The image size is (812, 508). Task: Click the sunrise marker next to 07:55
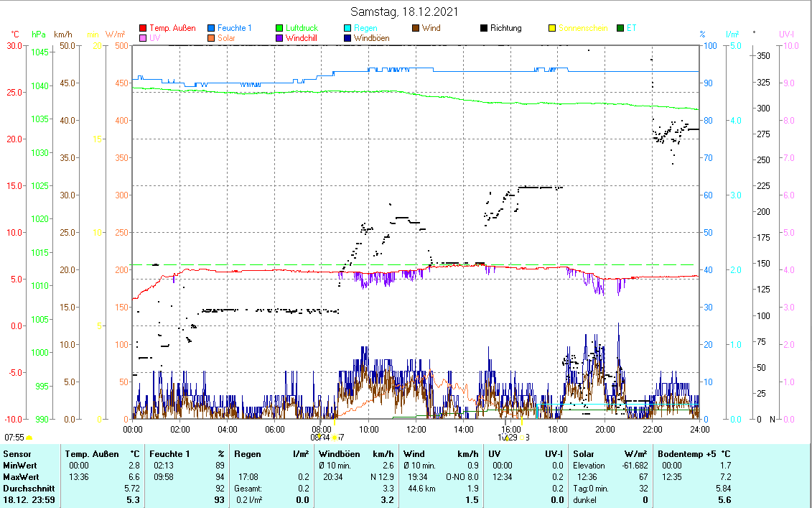(x=29, y=437)
